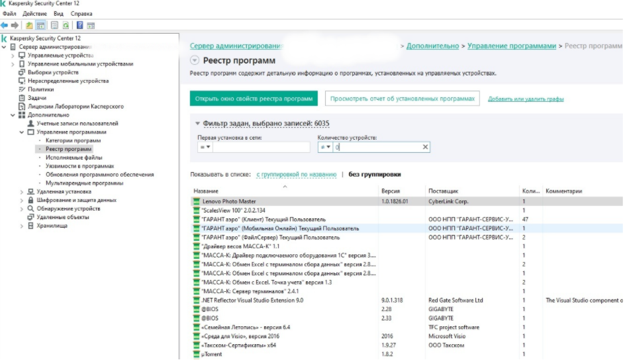The image size is (625, 364).
Task: Open Задачи in the tree
Action: [x=37, y=98]
